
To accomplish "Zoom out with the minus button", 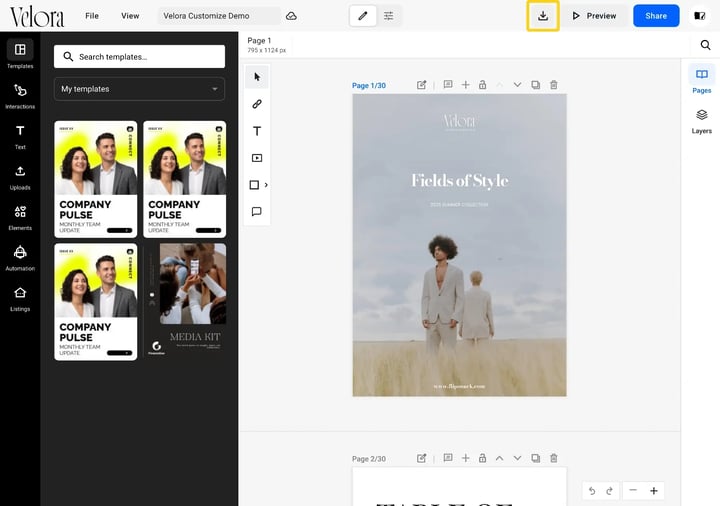I will click(x=633, y=490).
